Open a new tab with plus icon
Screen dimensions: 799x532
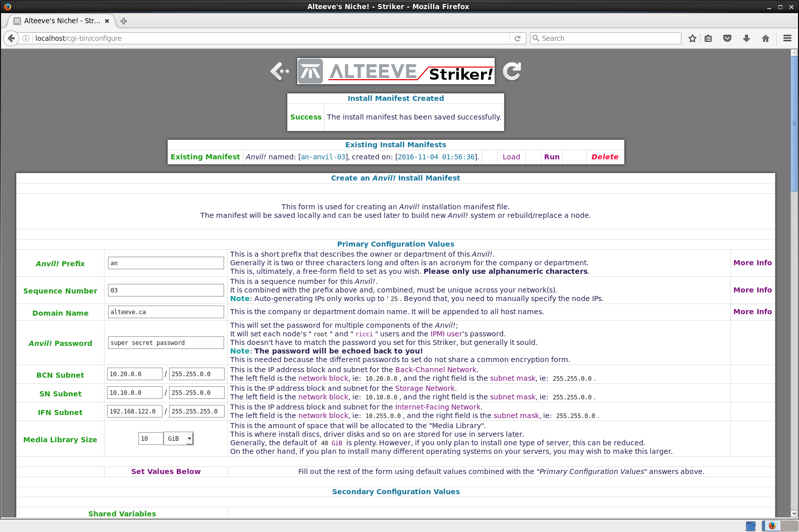click(124, 21)
